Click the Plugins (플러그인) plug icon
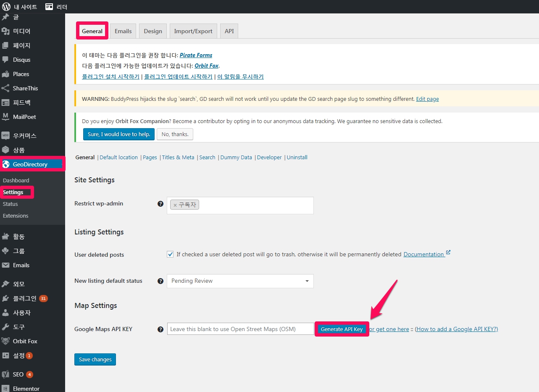 5,298
